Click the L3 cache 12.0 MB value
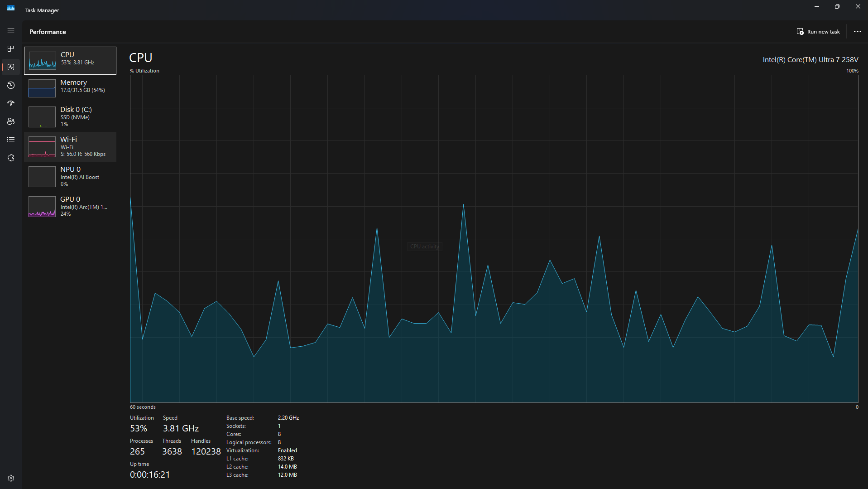The height and width of the screenshot is (489, 868). 288,475
